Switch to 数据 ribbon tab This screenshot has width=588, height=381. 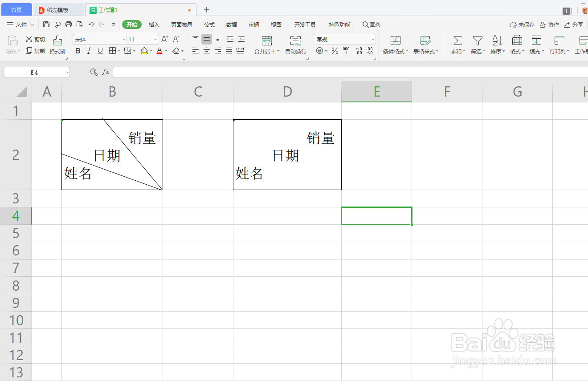point(232,25)
